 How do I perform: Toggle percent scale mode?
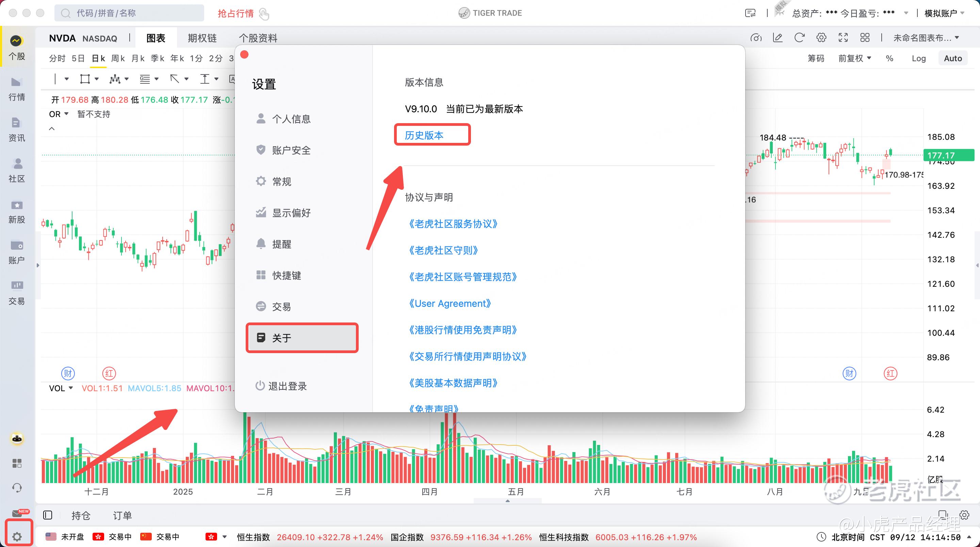click(x=889, y=59)
